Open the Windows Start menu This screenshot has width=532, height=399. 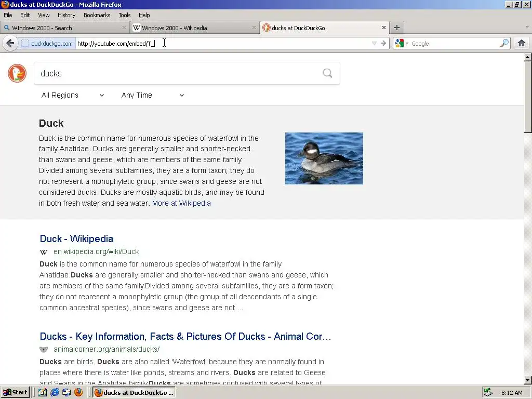click(x=16, y=393)
